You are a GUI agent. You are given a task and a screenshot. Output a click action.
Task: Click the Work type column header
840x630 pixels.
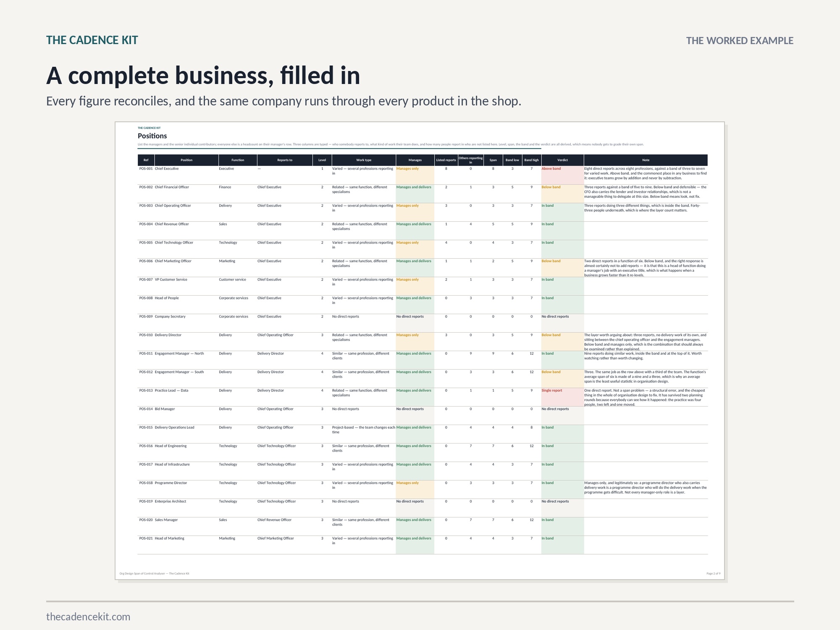pyautogui.click(x=364, y=160)
